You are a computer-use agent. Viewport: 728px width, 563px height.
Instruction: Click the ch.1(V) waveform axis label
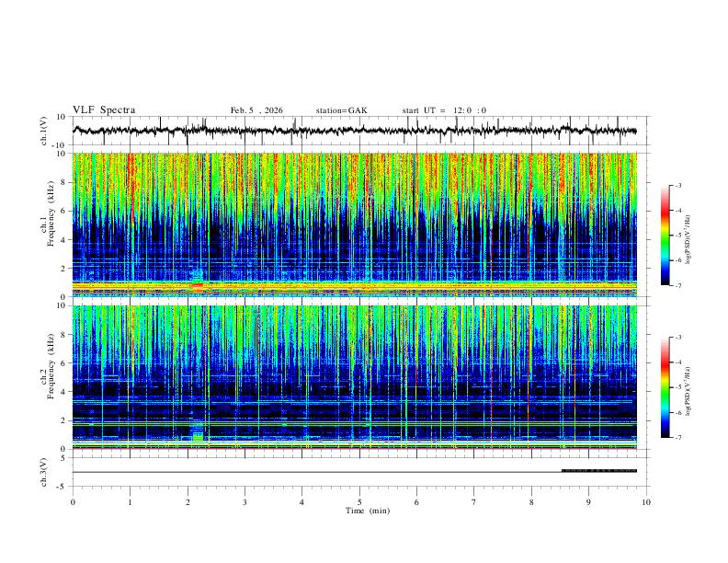pos(44,131)
